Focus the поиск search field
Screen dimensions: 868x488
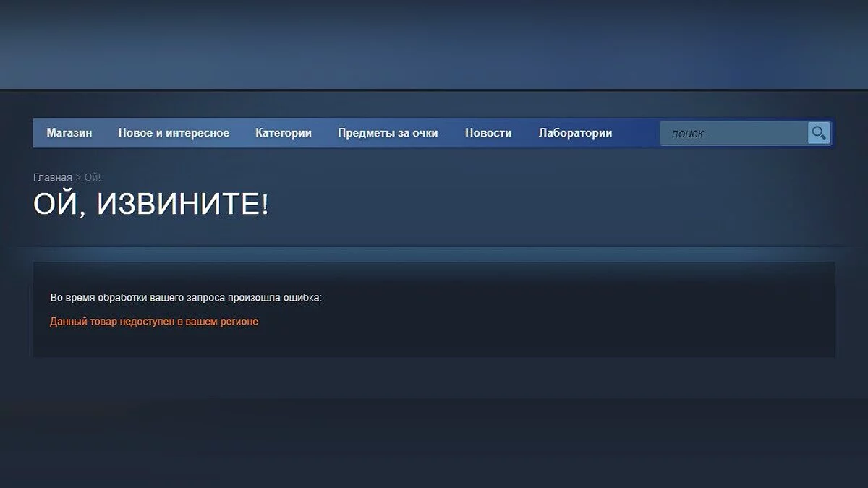point(734,133)
